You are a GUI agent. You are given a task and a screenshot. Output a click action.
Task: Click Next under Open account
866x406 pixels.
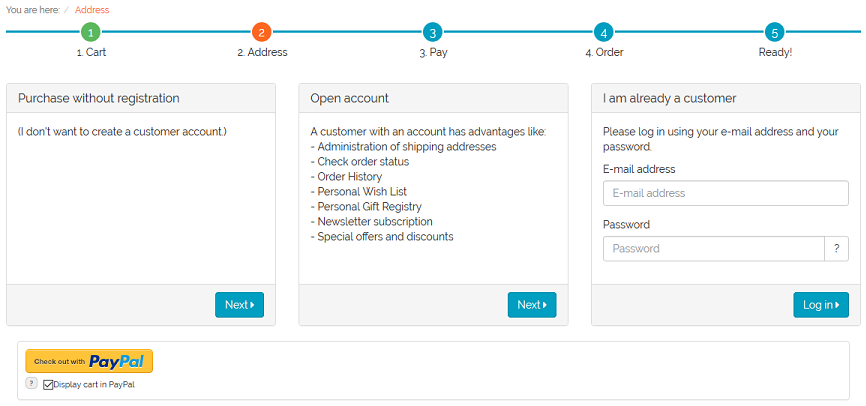tap(532, 305)
